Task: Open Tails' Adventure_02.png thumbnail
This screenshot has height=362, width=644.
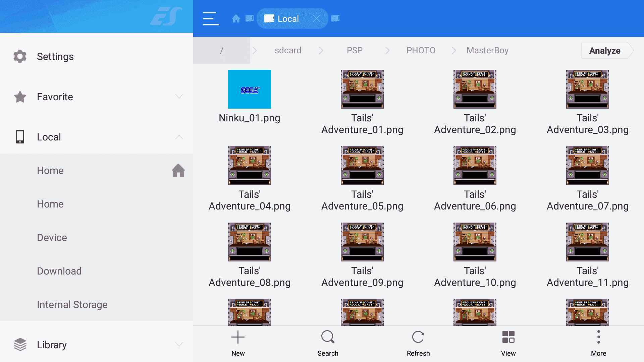Action: (x=475, y=89)
